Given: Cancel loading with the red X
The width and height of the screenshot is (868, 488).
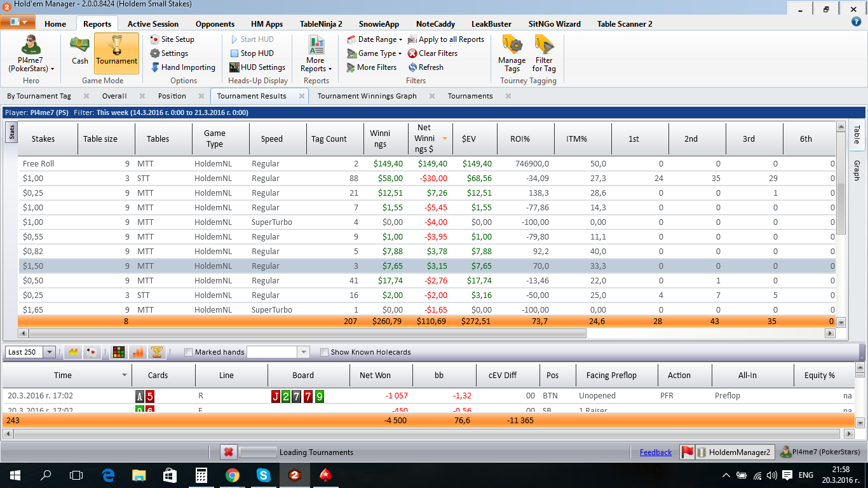Looking at the screenshot, I should pyautogui.click(x=229, y=452).
